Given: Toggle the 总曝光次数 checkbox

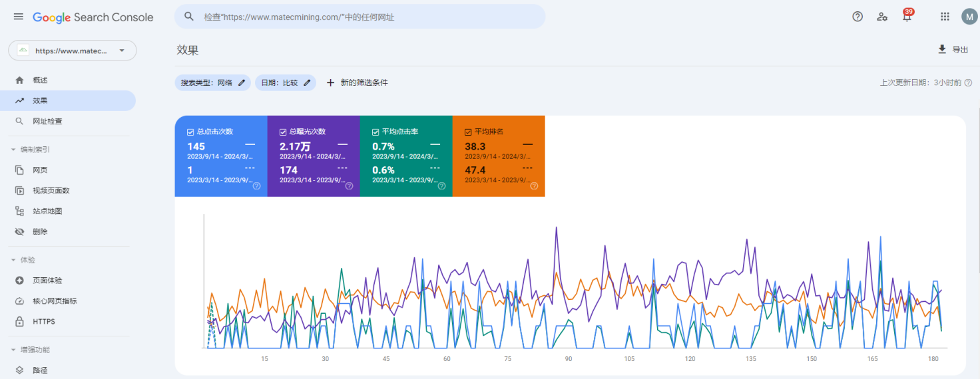Looking at the screenshot, I should 283,132.
